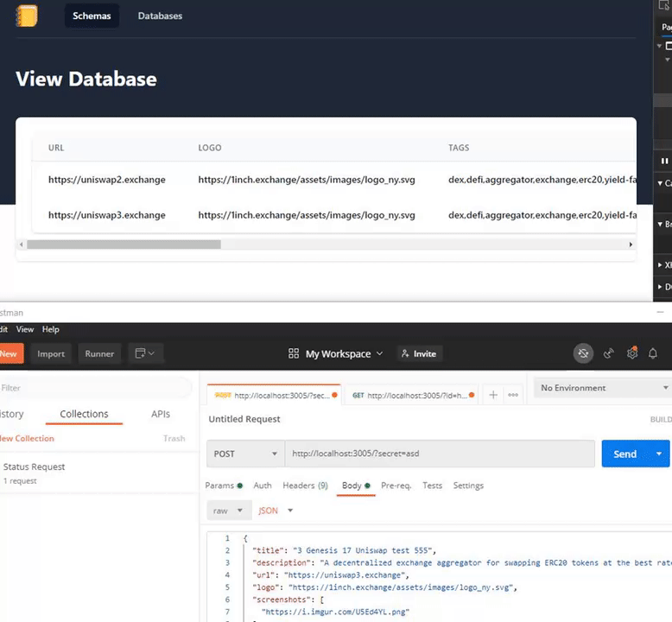Click the LOGO column header
Screen dimensions: 672x622
tap(210, 148)
